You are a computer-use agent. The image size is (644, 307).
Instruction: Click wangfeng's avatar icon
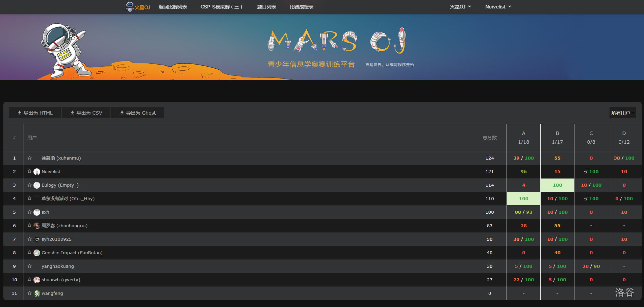pos(37,293)
